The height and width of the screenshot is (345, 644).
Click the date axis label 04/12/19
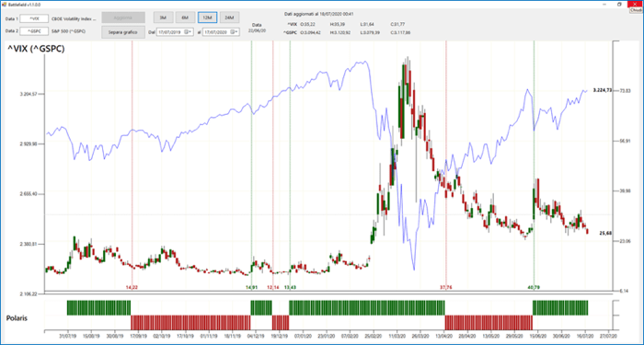(257, 336)
